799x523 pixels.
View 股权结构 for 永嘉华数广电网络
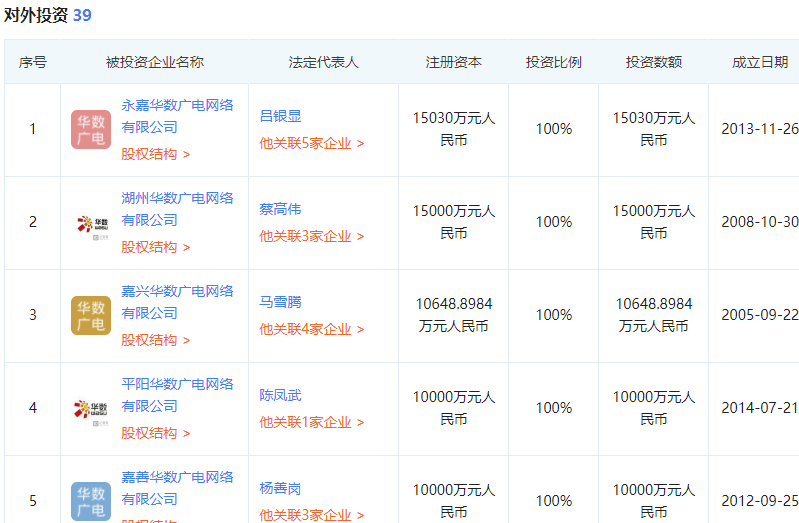(155, 154)
